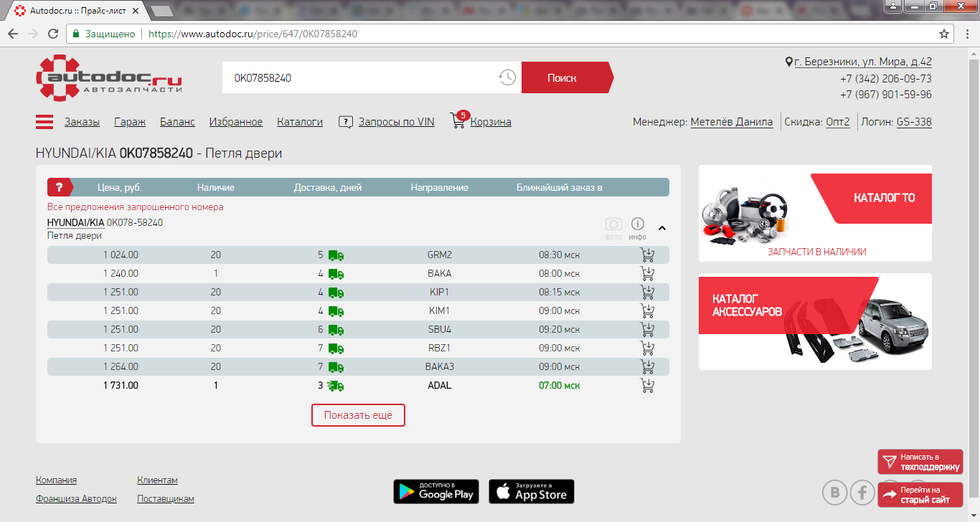The height and width of the screenshot is (522, 980).
Task: Add KIM1 offer to cart
Action: (x=647, y=310)
